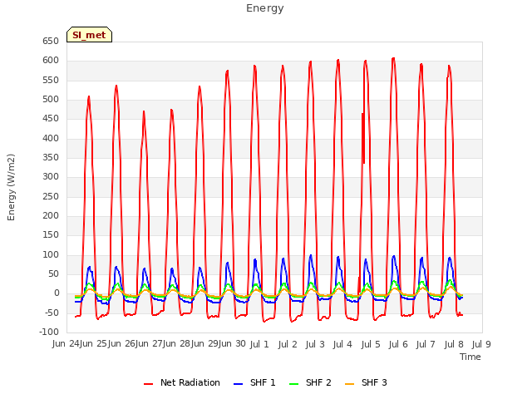Click the 0 y-axis tick label
532x399 pixels.
(57, 293)
